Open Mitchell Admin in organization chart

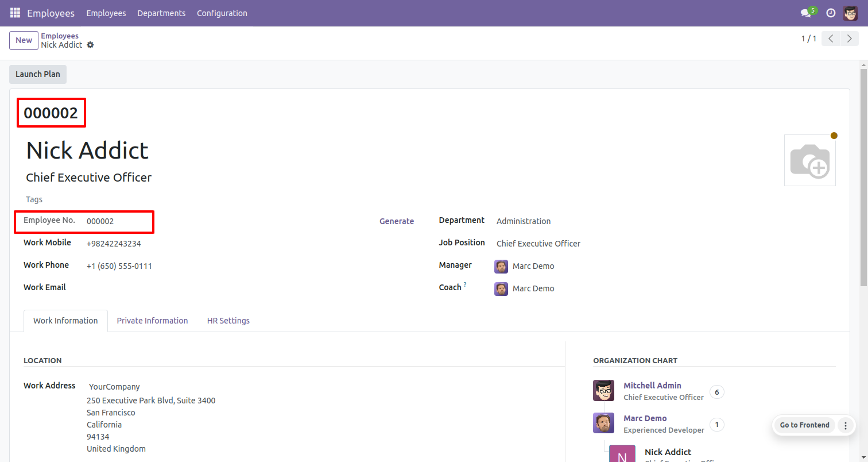click(x=652, y=386)
